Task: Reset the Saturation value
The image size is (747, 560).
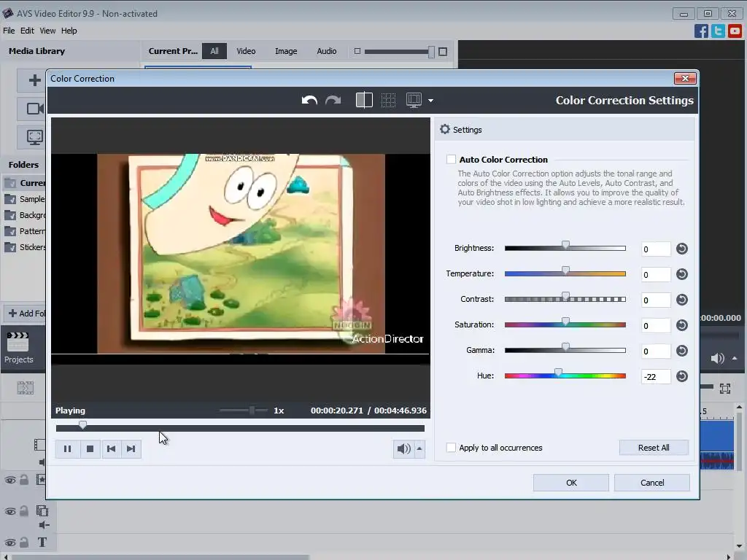Action: coord(682,325)
